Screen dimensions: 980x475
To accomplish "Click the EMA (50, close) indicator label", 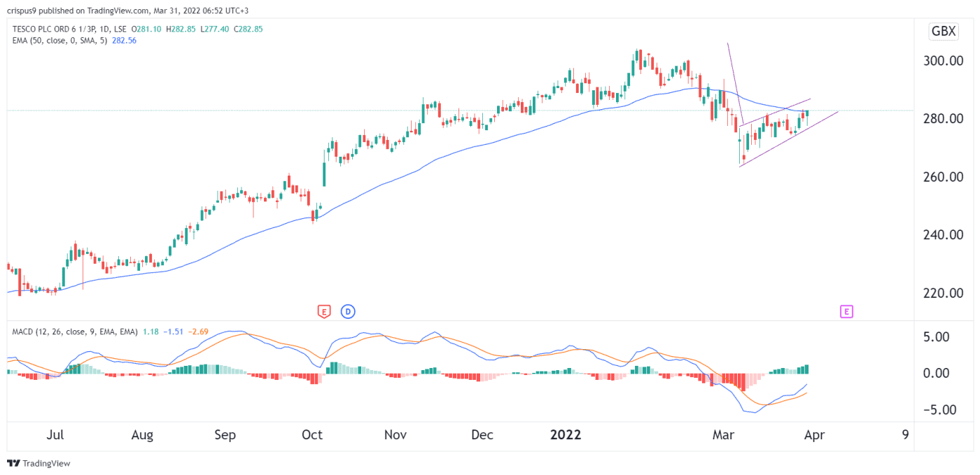I will 56,41.
